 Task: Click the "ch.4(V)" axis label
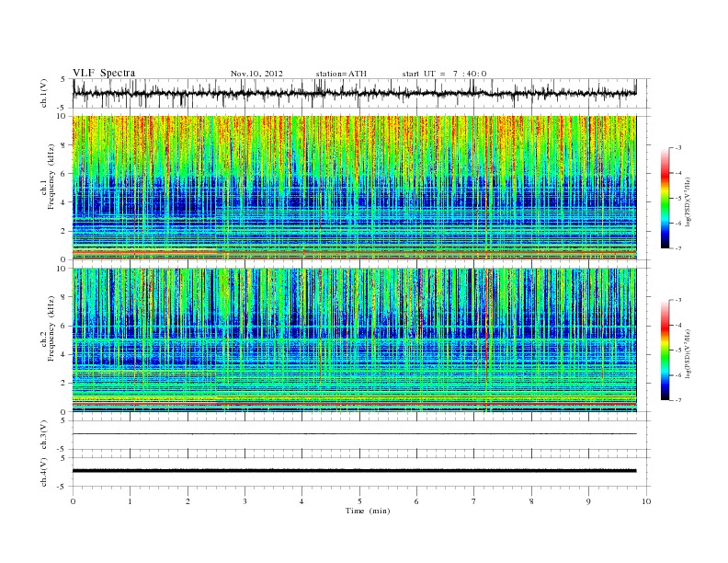coord(43,472)
